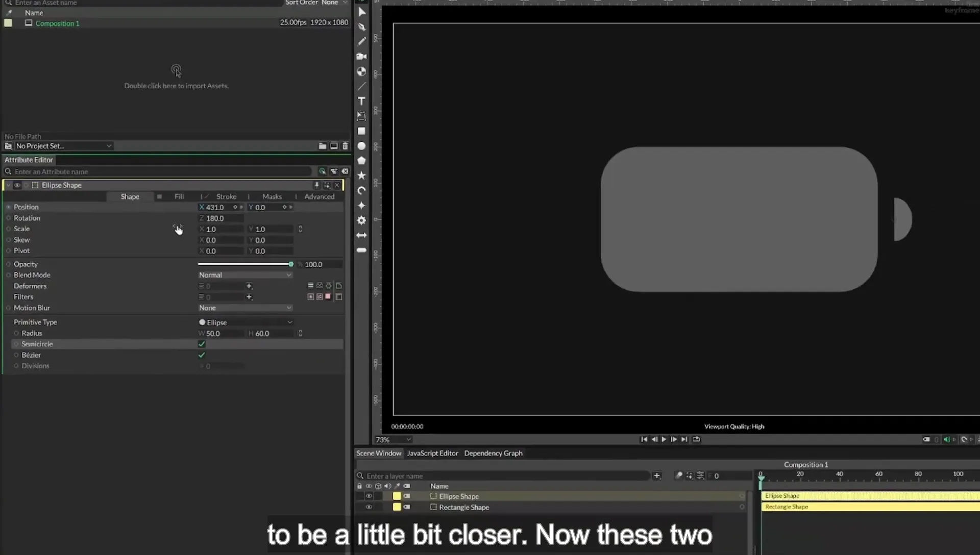The width and height of the screenshot is (980, 555).
Task: Toggle the Fill tab enable square
Action: pyautogui.click(x=159, y=196)
